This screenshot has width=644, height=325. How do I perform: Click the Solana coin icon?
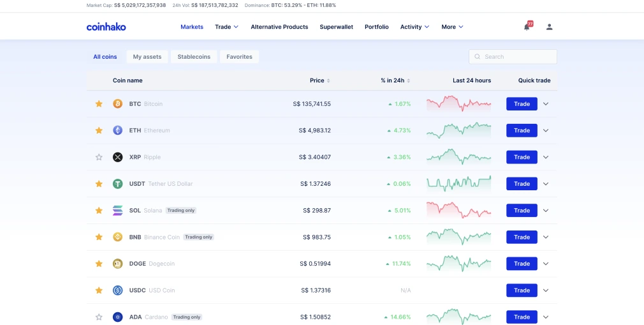click(x=118, y=210)
